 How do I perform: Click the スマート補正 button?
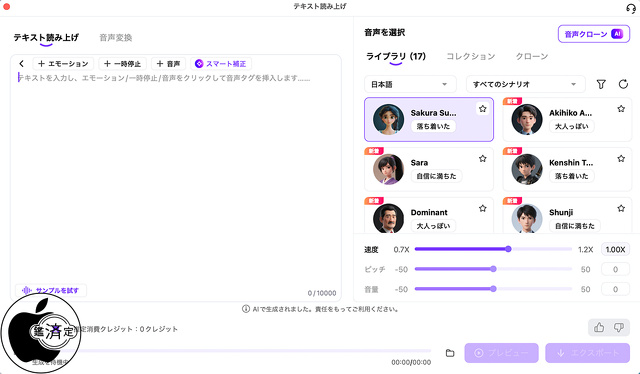pyautogui.click(x=221, y=64)
